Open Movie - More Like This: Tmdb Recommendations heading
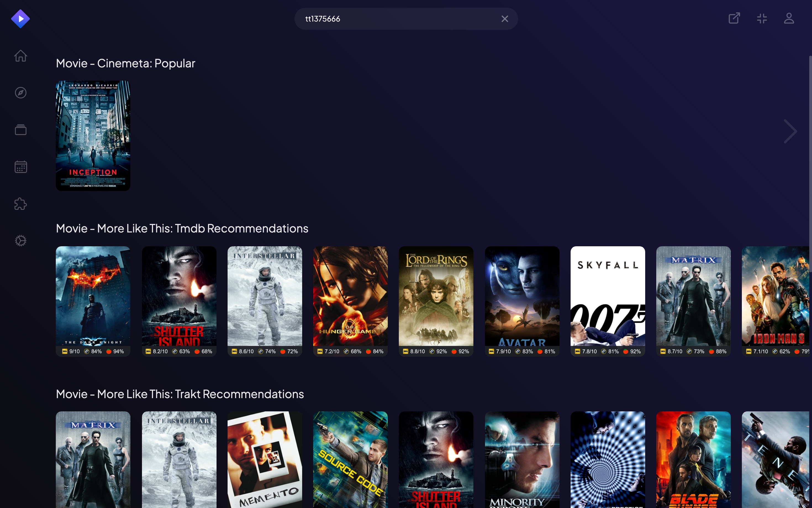Screen dimensions: 812x508 182,229
